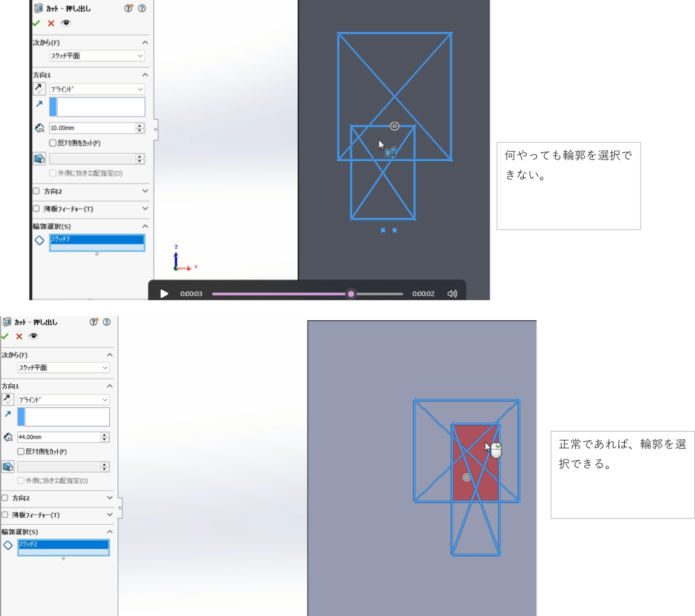Viewport: 695px width, 616px height.
Task: Open help icon in top panel header
Action: (142, 8)
